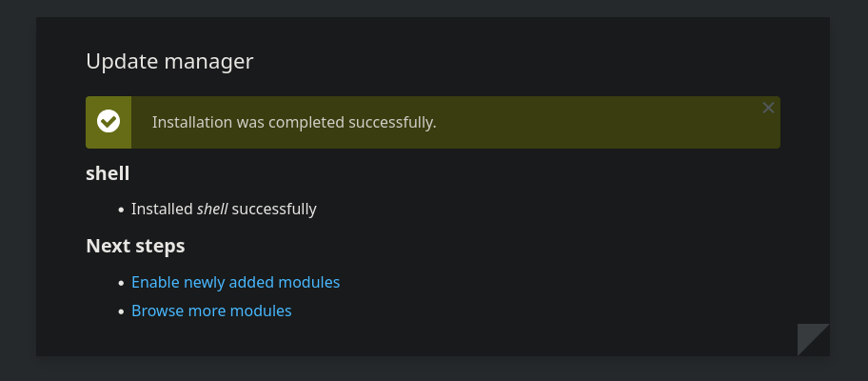Click the Next steps heading
The width and height of the screenshot is (868, 381).
[135, 246]
